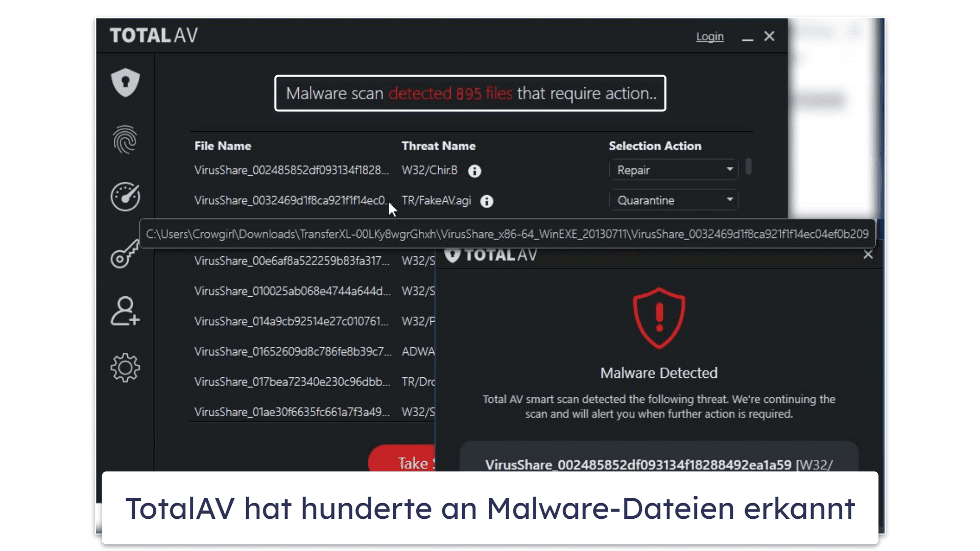The width and height of the screenshot is (980, 551).
Task: Click the TR/FakeAV.agi threat name
Action: tap(436, 200)
